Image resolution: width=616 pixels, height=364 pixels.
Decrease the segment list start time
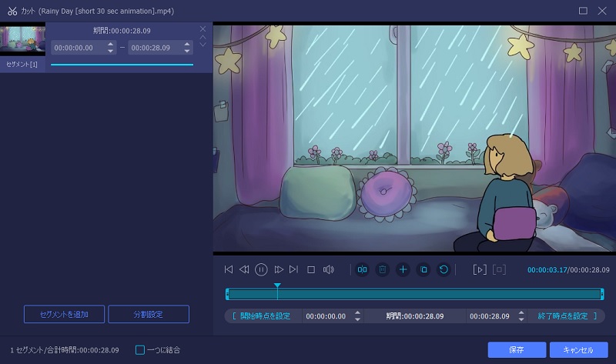point(110,51)
